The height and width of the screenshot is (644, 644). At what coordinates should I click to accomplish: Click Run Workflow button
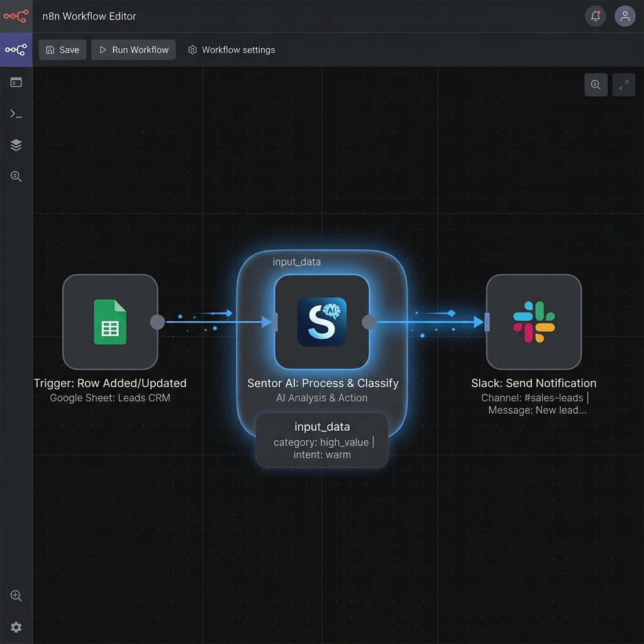click(x=133, y=50)
